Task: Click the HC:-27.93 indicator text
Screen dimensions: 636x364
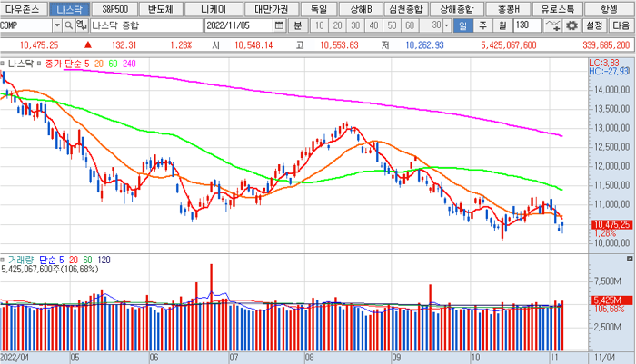Action: 610,72
